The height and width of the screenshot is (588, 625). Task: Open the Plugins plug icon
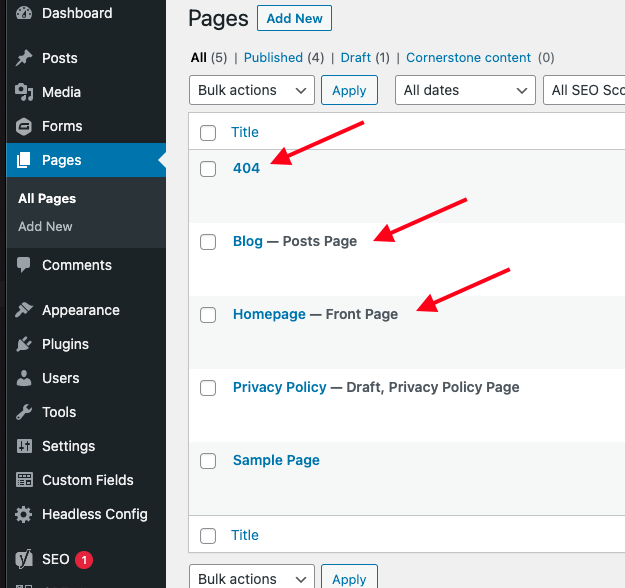pyautogui.click(x=24, y=344)
